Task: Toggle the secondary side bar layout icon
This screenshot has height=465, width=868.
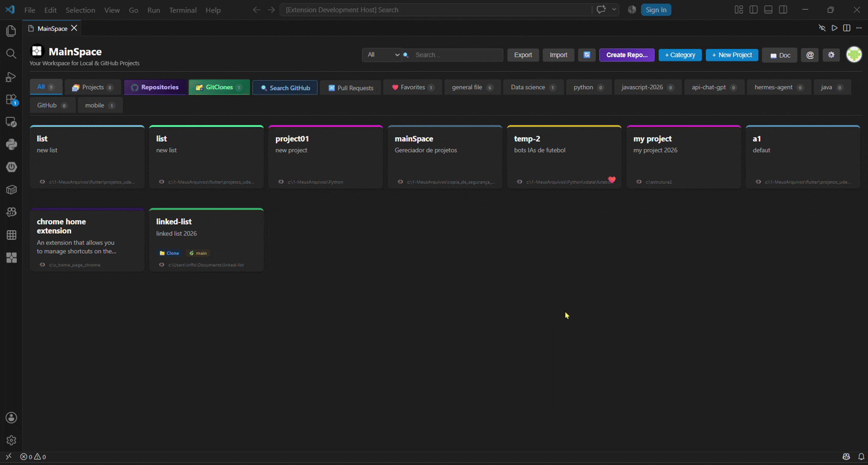Action: pos(783,10)
